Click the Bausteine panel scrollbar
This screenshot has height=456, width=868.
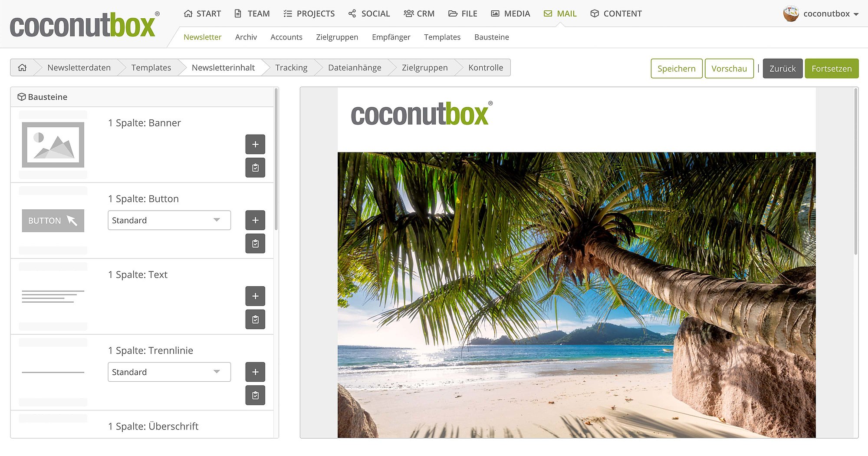pyautogui.click(x=276, y=159)
